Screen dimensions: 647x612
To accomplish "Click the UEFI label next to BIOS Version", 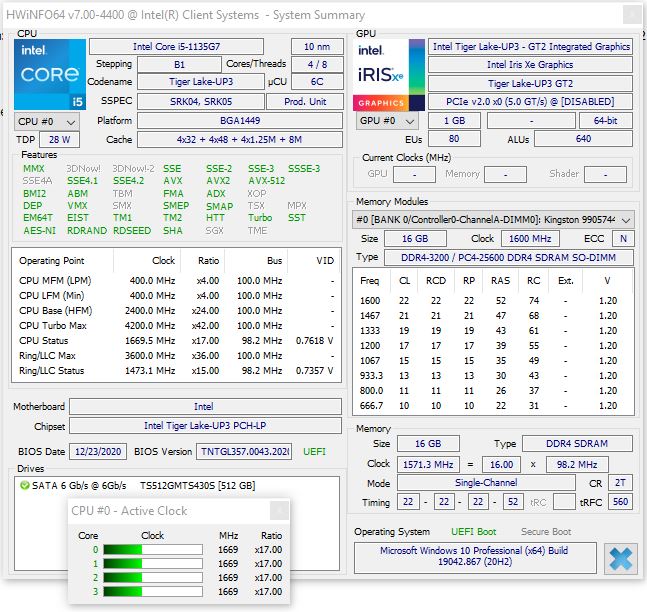I will (314, 451).
